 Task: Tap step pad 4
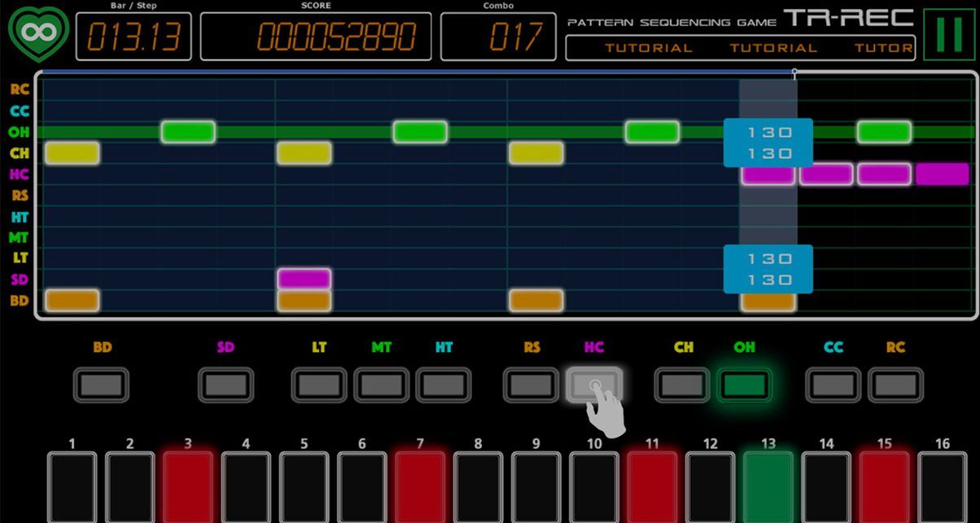246,487
